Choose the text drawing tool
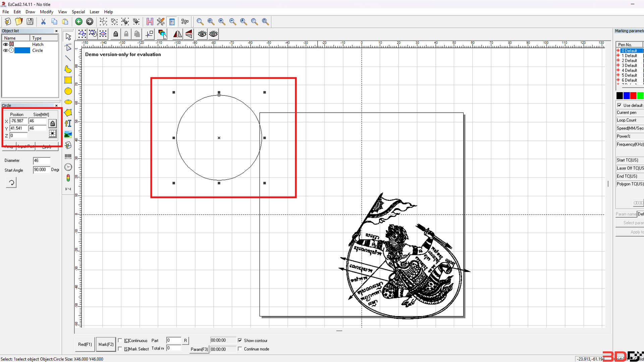This screenshot has height=362, width=644. point(68,123)
